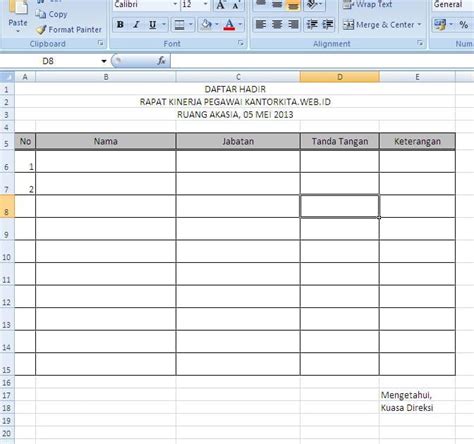Click the Grow Font icon
This screenshot has width=474, height=444.
221,5
